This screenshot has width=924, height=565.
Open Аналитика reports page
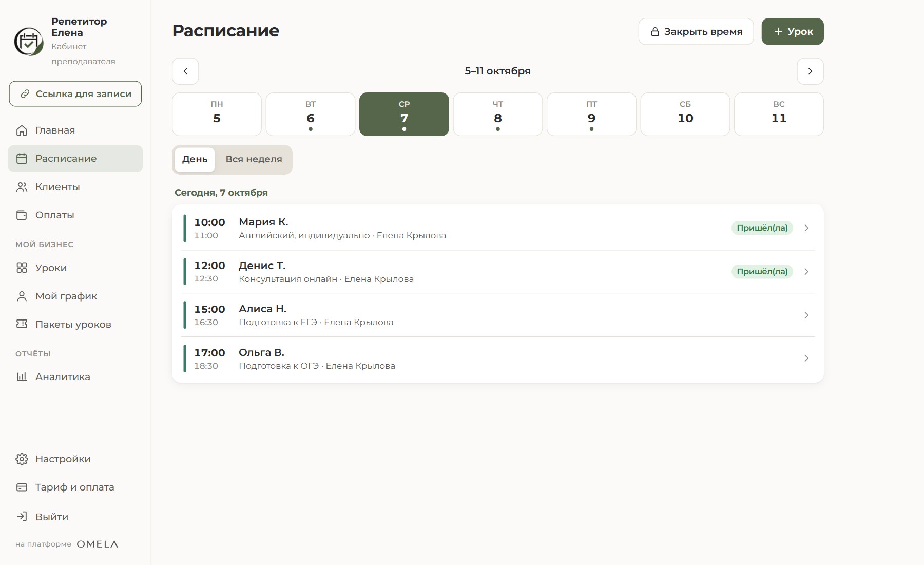tap(75, 377)
